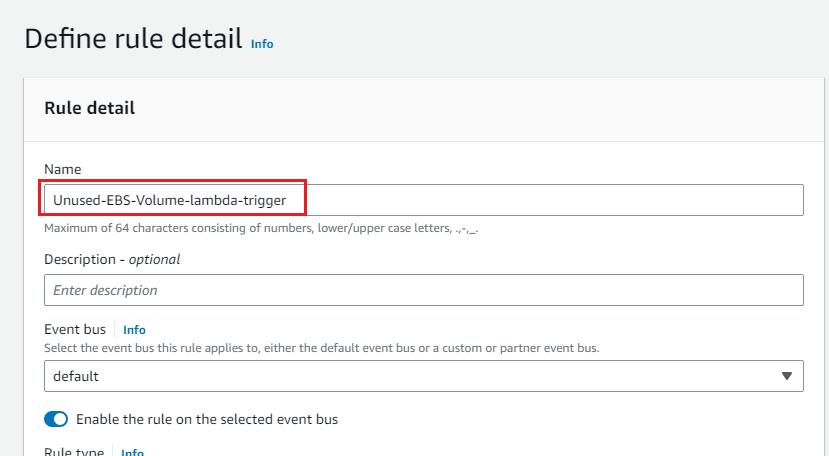The width and height of the screenshot is (829, 456).
Task: Click the 'Select the event bus this rule applies to' text
Action: (321, 348)
